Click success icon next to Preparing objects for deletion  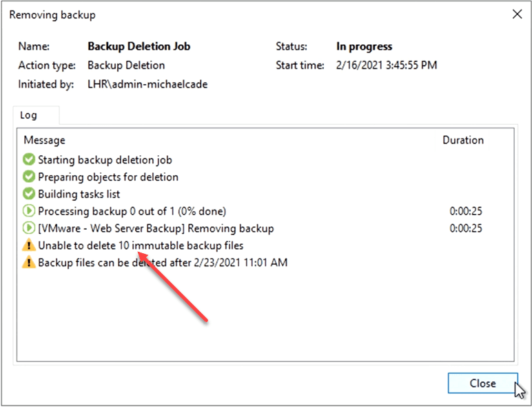pyautogui.click(x=29, y=177)
